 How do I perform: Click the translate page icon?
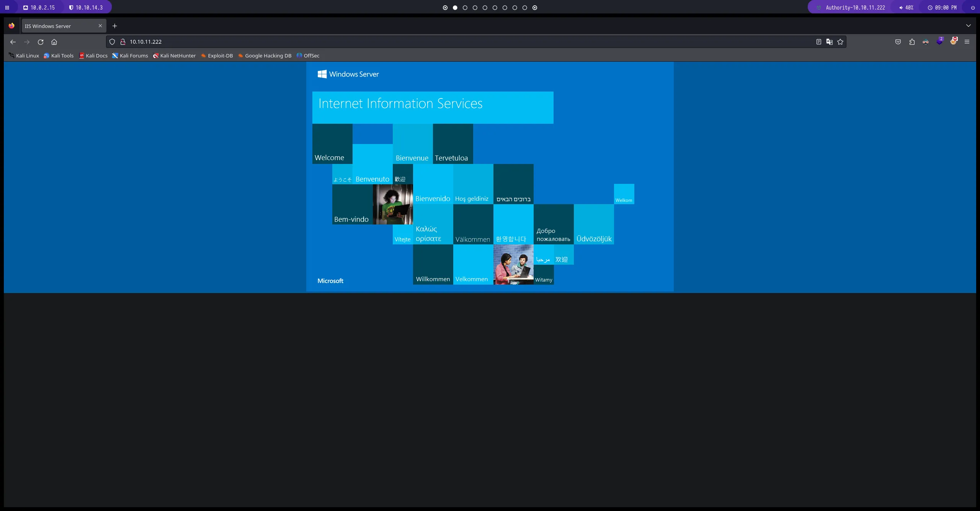coord(829,42)
